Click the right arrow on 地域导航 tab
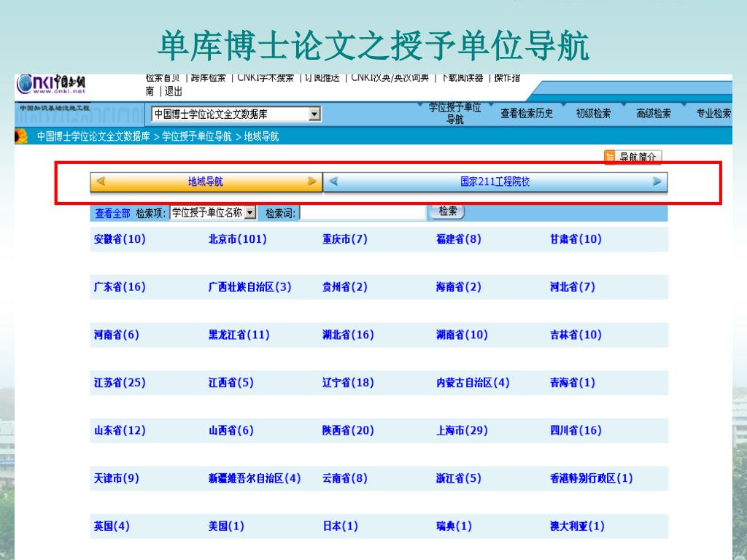This screenshot has height=560, width=747. point(312,182)
